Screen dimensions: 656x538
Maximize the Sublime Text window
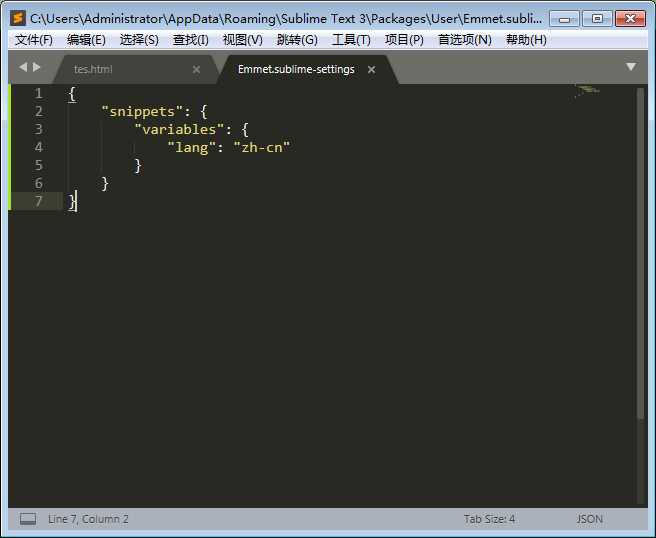(x=597, y=19)
